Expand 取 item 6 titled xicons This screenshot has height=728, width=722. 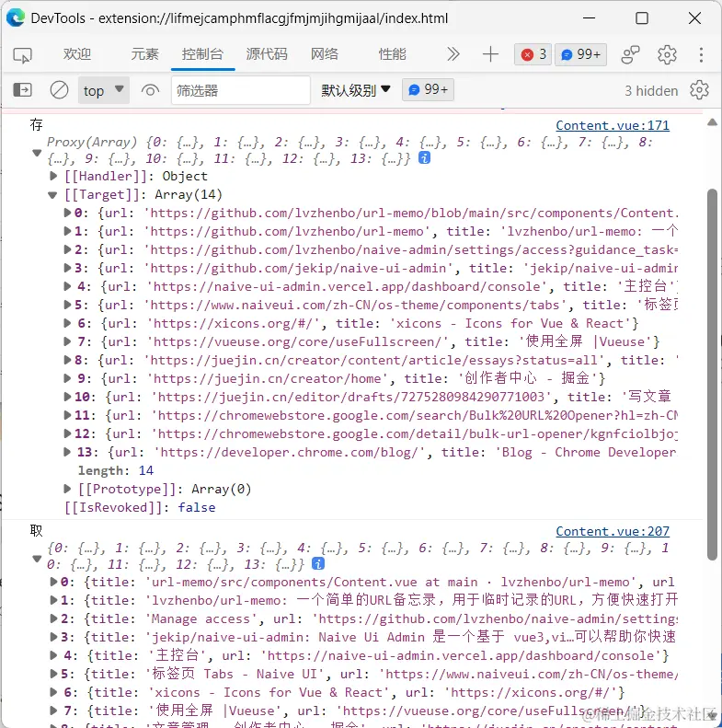[54, 692]
